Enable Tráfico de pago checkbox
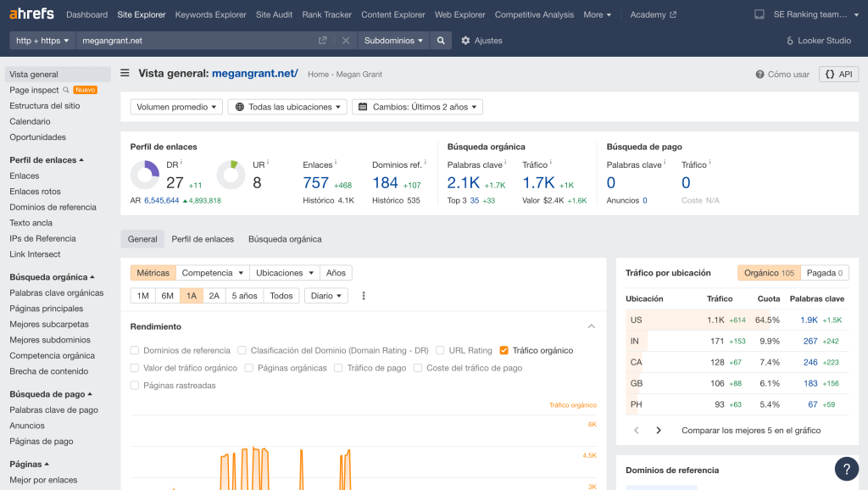The image size is (868, 490). [338, 368]
